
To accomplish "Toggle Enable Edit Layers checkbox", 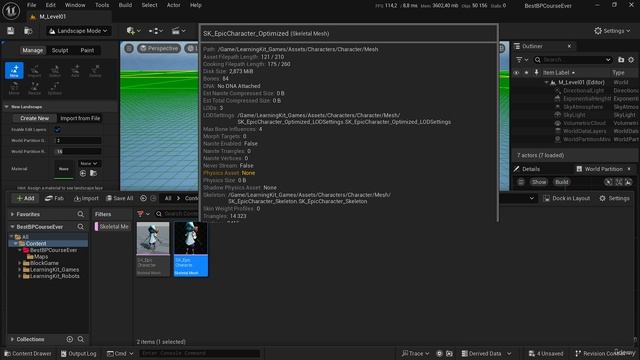I will pyautogui.click(x=57, y=130).
